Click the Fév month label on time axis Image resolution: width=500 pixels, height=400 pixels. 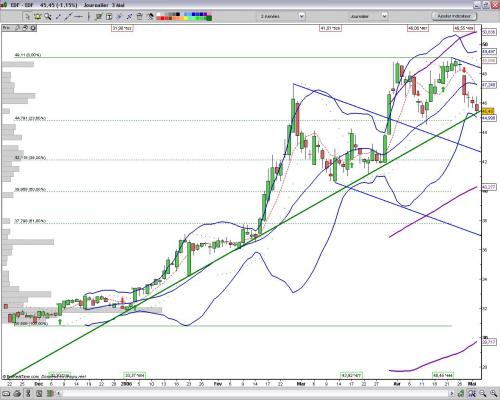click(218, 384)
